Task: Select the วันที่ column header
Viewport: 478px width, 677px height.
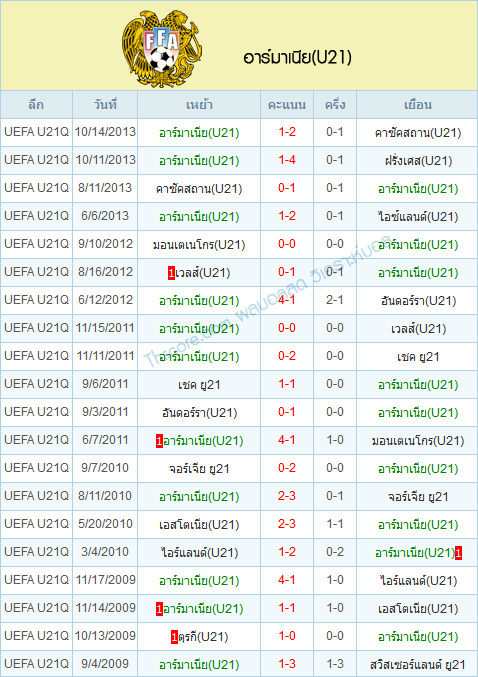Action: point(105,104)
